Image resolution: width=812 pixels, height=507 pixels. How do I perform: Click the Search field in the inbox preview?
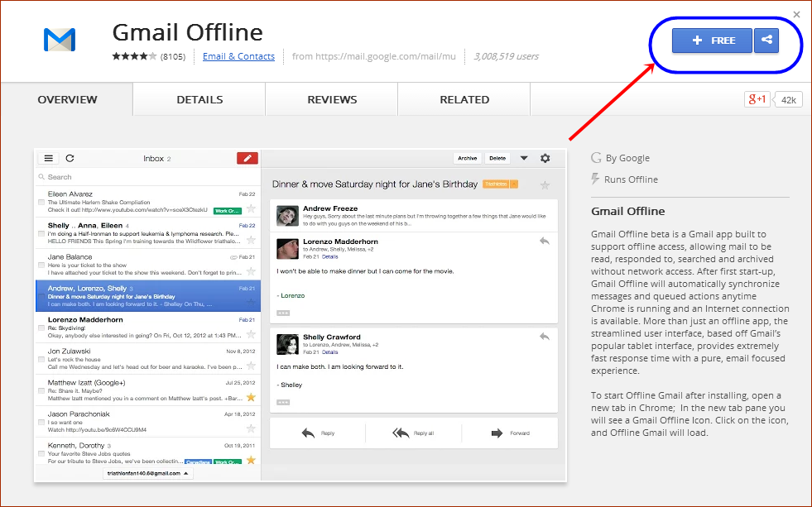coord(147,177)
